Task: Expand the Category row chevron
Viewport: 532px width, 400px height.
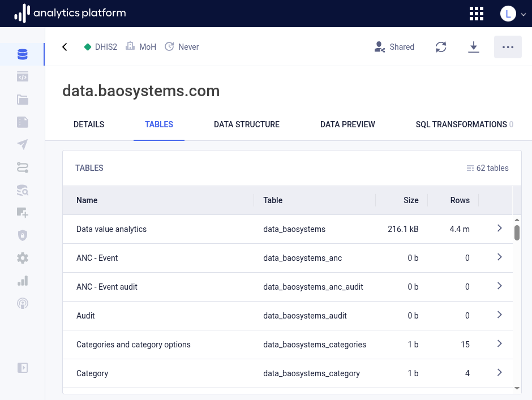Action: tap(499, 372)
